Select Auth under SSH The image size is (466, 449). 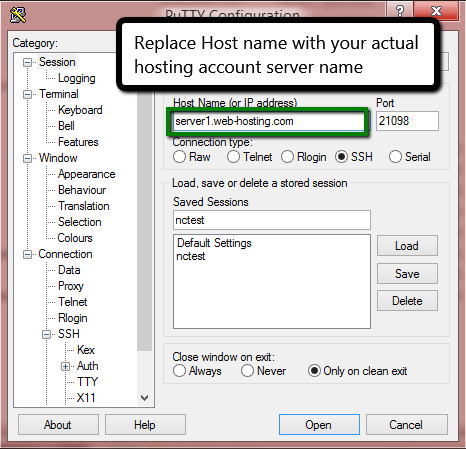click(88, 366)
